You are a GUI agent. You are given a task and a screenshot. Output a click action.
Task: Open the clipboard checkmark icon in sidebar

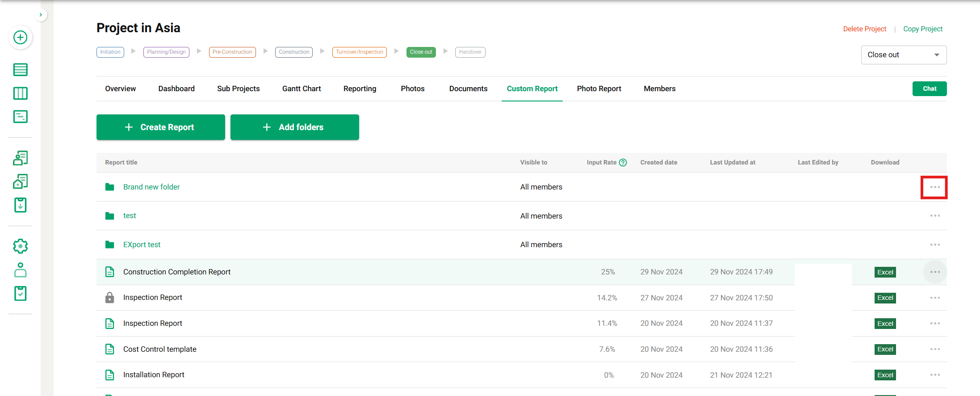21,294
